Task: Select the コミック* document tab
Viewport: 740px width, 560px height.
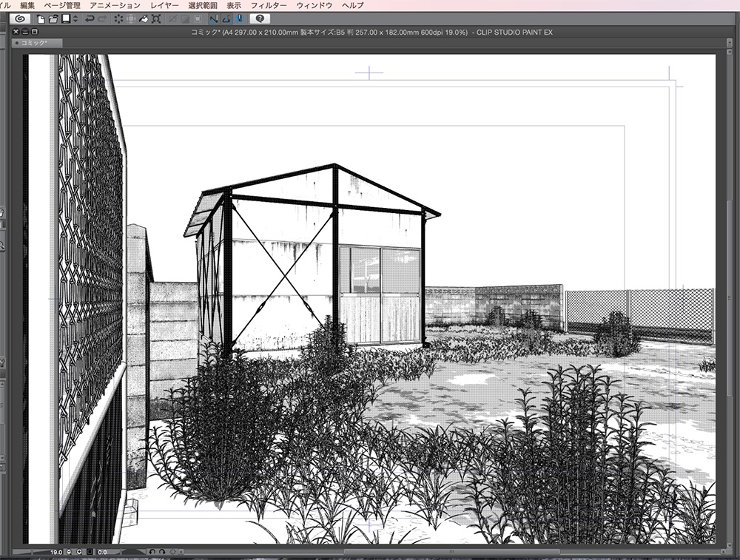Action: 37,43
